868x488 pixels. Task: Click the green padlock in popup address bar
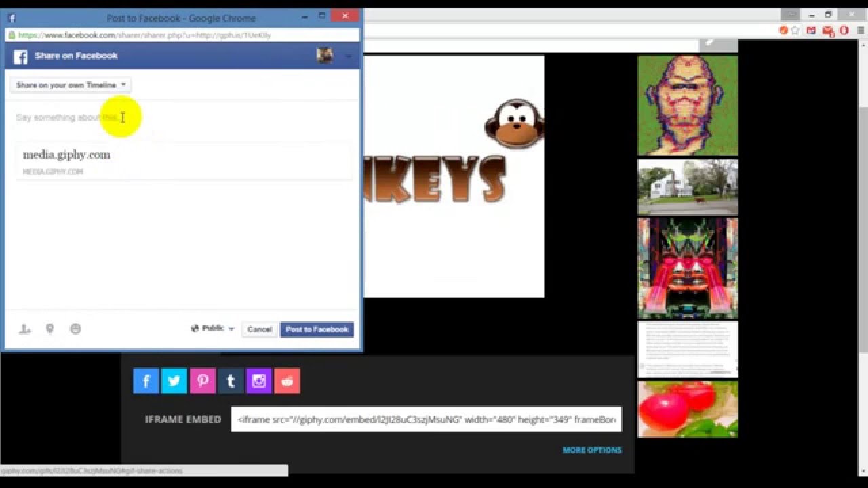pyautogui.click(x=12, y=35)
